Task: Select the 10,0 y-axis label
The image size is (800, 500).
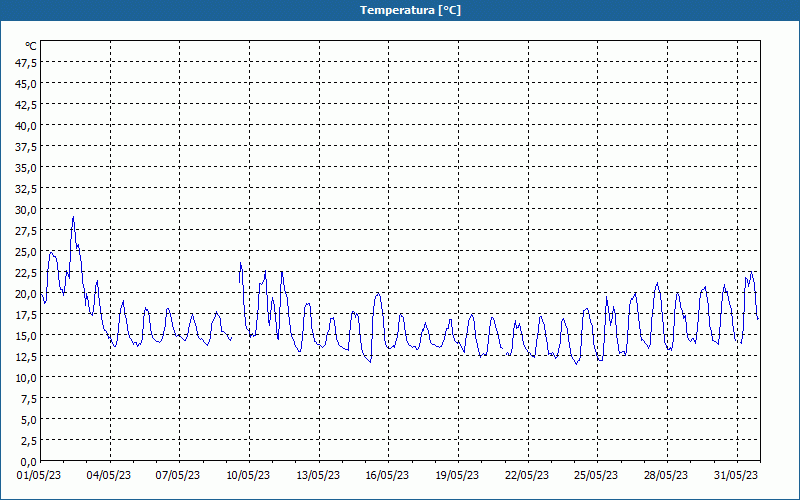Action: coord(27,378)
